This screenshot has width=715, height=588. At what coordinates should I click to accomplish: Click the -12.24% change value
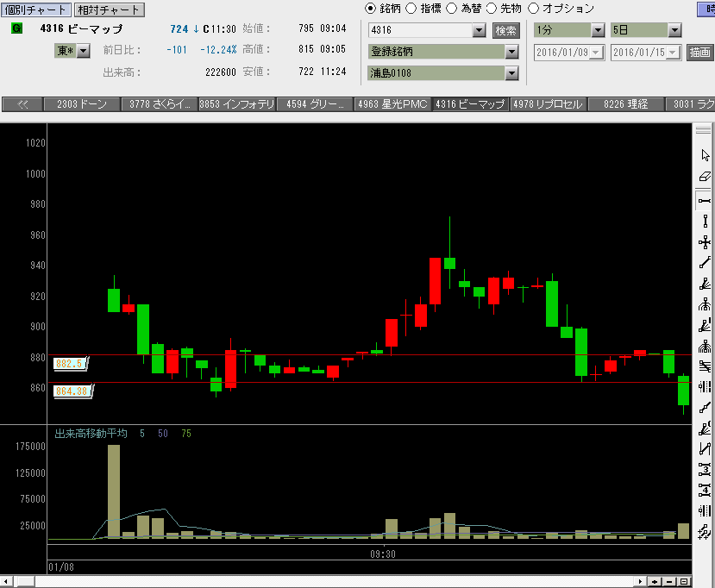pos(218,50)
